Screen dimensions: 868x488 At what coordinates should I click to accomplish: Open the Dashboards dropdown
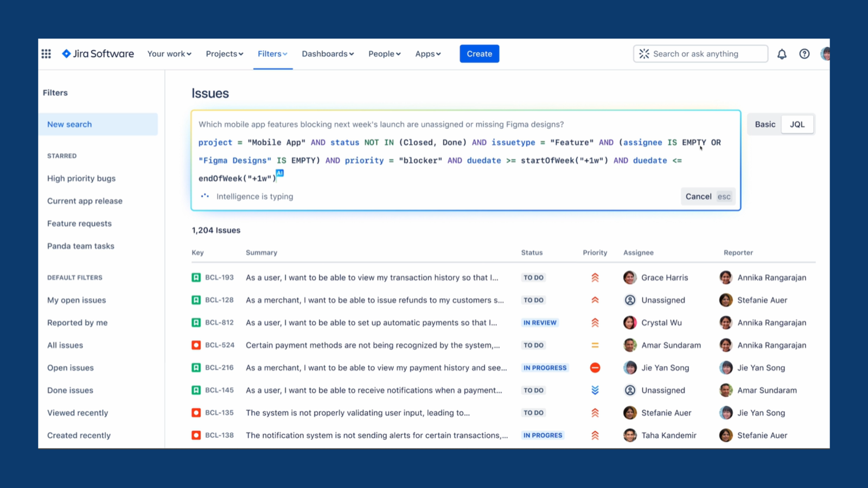328,54
